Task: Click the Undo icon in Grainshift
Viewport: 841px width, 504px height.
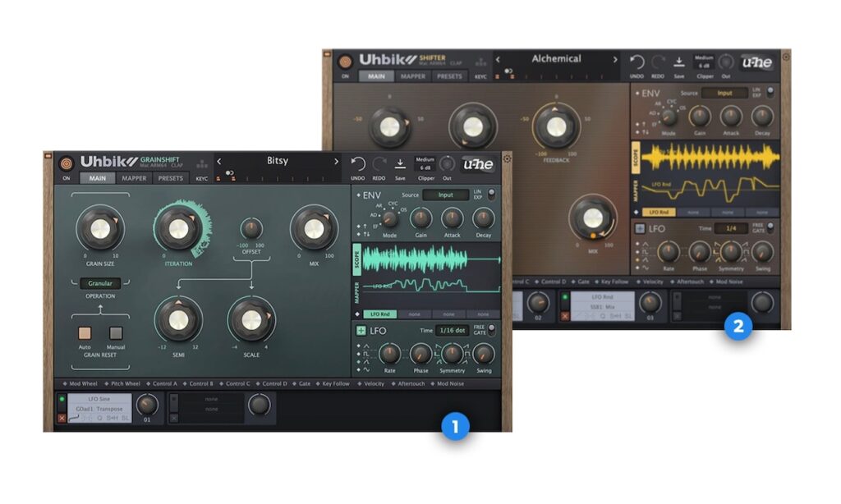Action: [358, 163]
